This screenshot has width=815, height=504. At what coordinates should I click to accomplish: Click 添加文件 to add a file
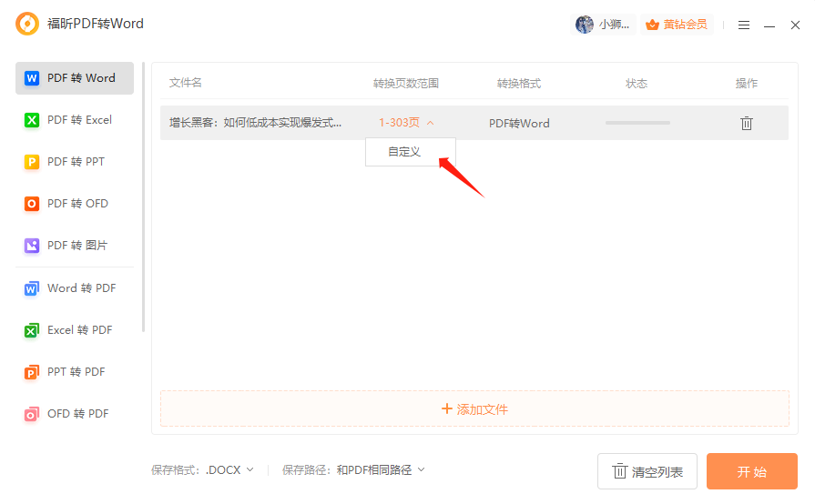474,409
